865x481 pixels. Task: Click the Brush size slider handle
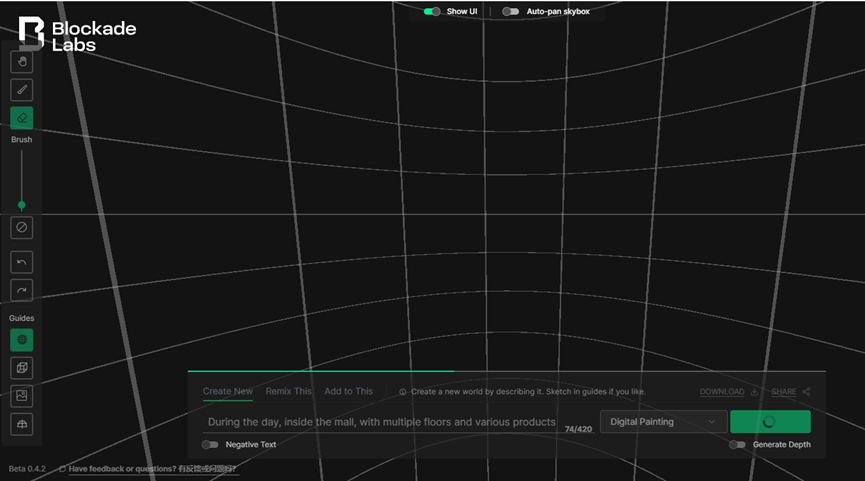pos(22,205)
